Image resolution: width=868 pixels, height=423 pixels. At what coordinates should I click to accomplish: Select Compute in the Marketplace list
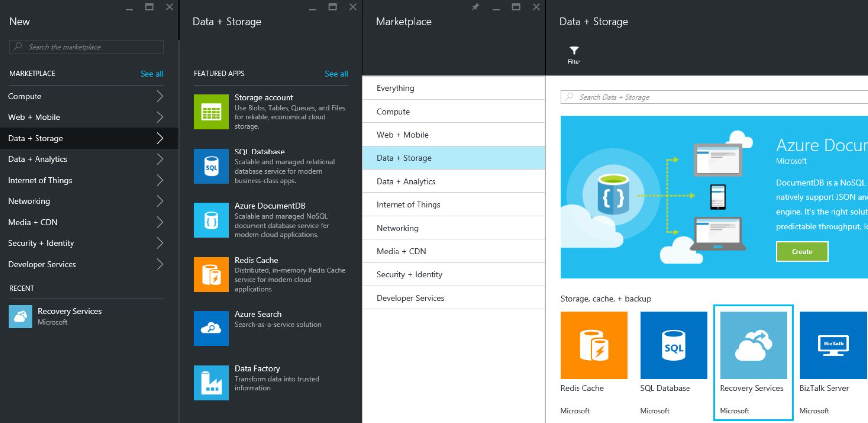coord(454,111)
